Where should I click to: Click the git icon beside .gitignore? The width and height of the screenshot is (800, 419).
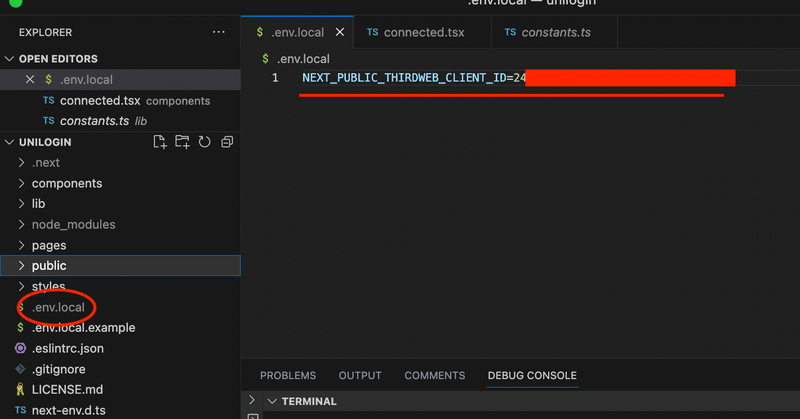click(20, 368)
